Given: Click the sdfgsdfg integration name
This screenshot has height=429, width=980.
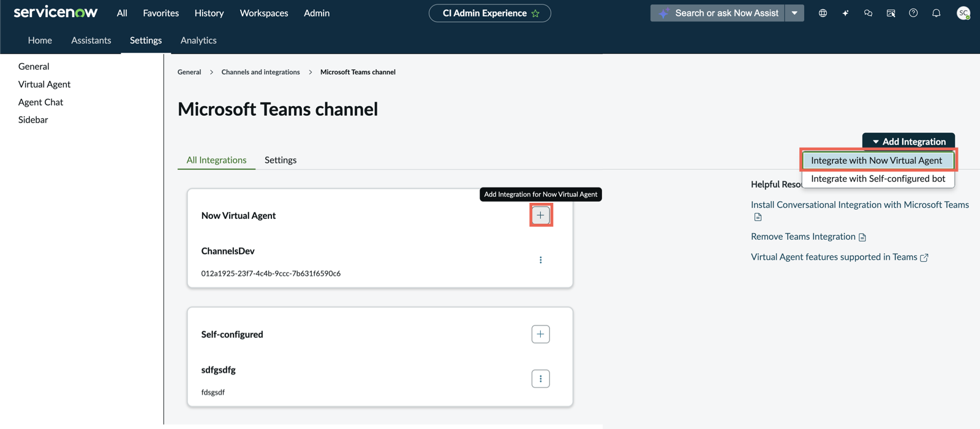Looking at the screenshot, I should click(218, 370).
